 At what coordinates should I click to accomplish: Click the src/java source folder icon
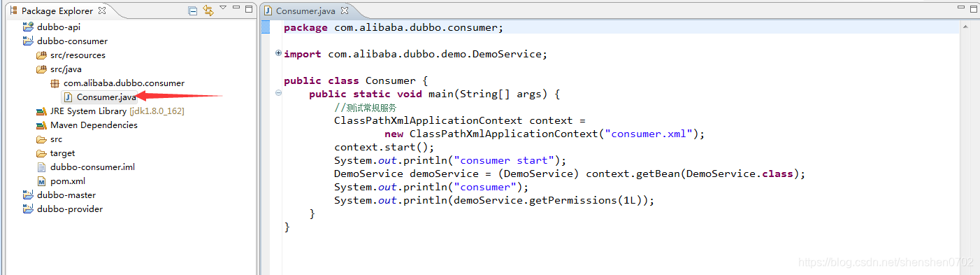point(41,69)
